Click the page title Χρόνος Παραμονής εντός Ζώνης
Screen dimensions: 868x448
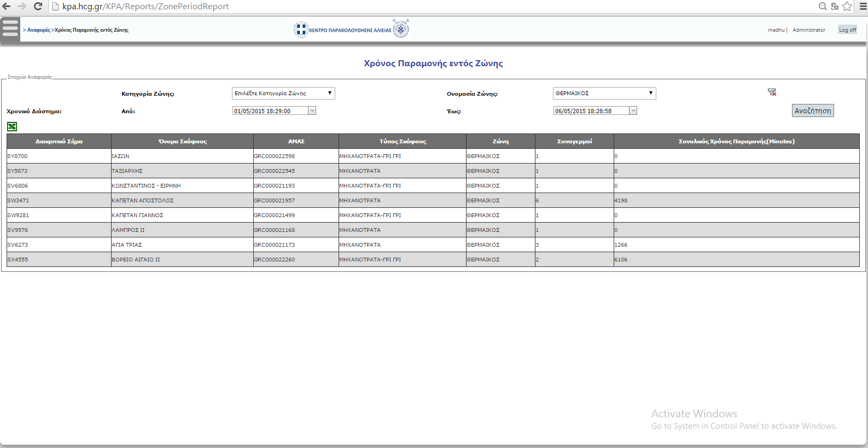click(x=433, y=63)
